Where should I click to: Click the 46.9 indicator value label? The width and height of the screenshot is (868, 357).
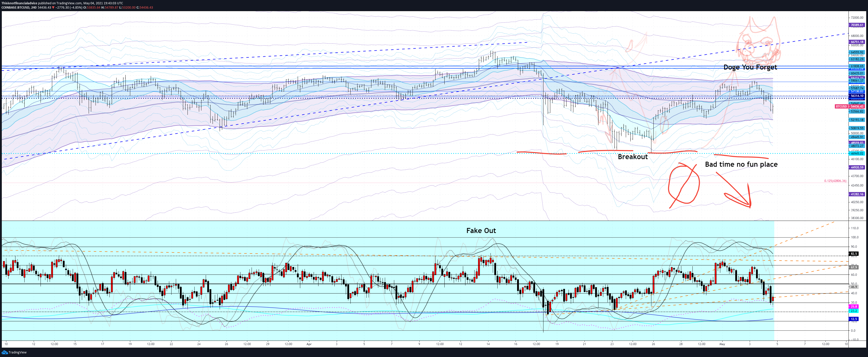coord(854,287)
